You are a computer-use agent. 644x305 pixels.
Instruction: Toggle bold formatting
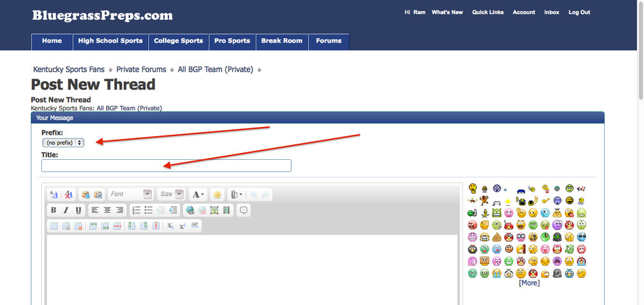[x=53, y=210]
